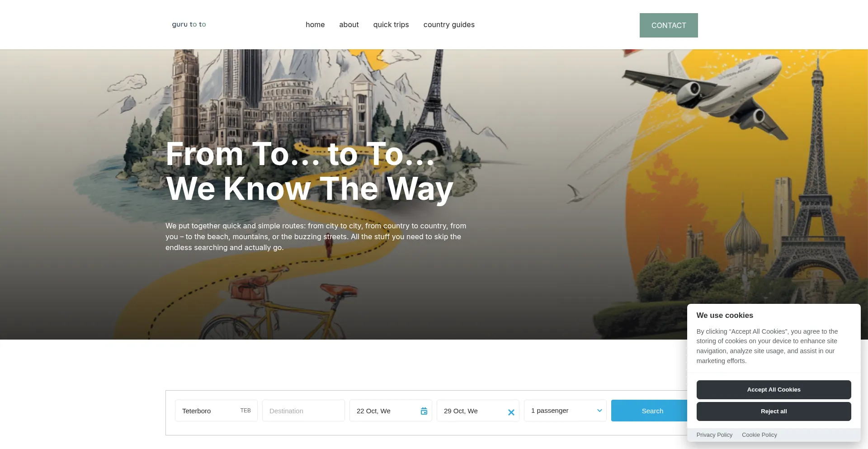Open the Privacy Policy link
This screenshot has height=449, width=868.
714,435
